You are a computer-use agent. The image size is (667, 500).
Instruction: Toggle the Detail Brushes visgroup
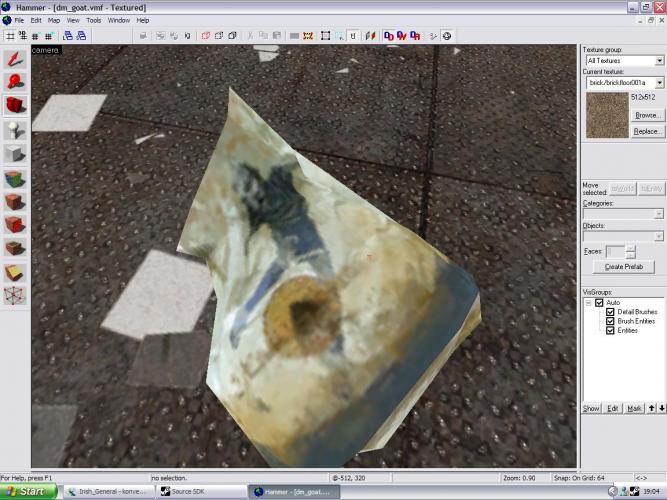pyautogui.click(x=611, y=312)
